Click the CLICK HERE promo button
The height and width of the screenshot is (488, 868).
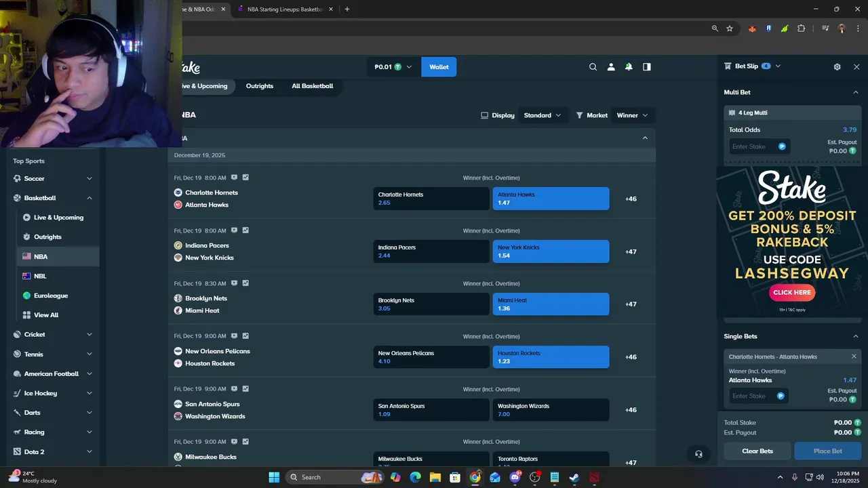click(x=792, y=292)
